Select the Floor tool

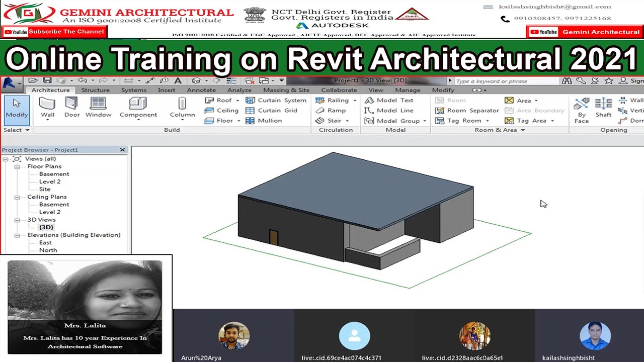pos(222,121)
